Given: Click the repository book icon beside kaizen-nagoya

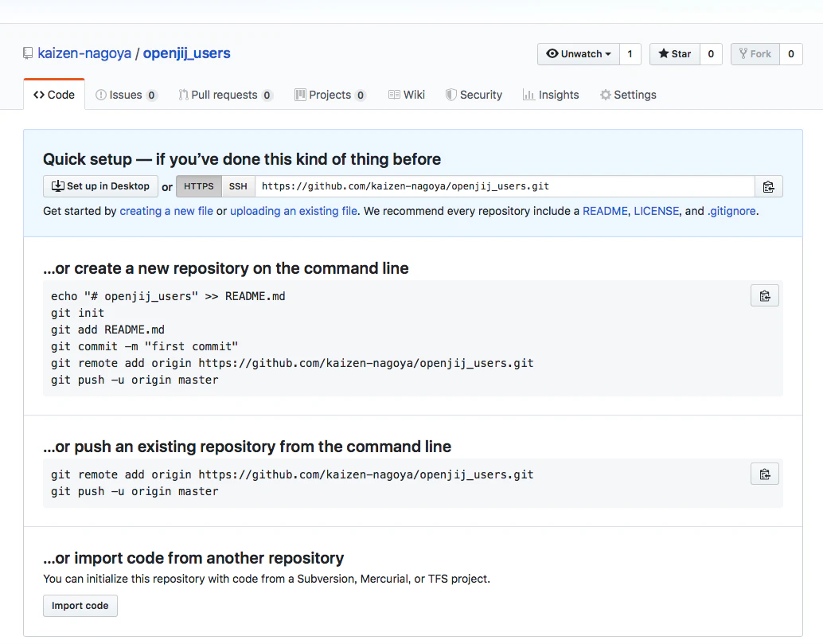Looking at the screenshot, I should click(28, 53).
